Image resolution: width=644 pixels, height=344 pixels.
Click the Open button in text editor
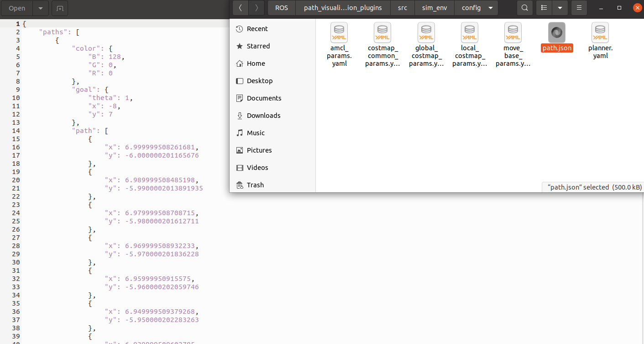click(x=17, y=8)
